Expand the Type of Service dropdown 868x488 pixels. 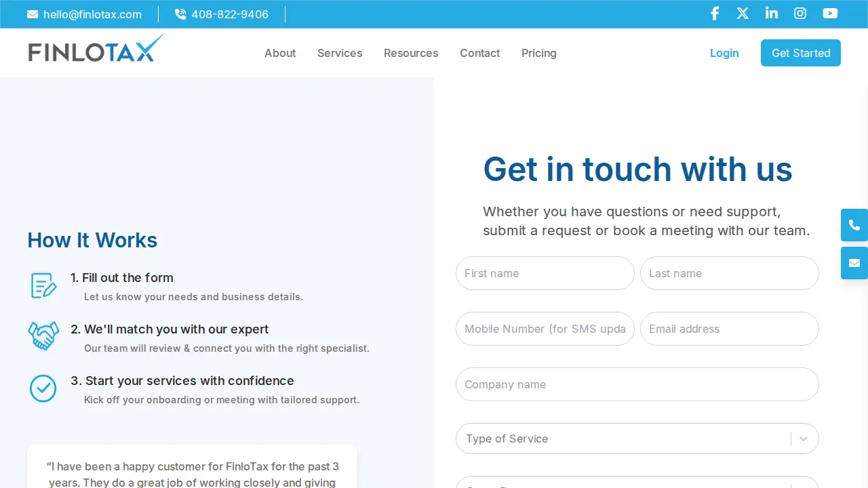click(637, 439)
